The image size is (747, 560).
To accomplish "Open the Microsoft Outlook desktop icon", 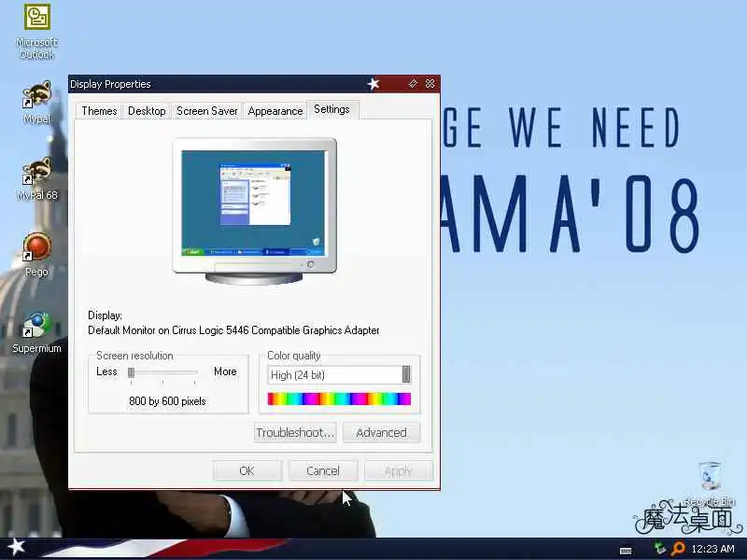I will click(36, 31).
